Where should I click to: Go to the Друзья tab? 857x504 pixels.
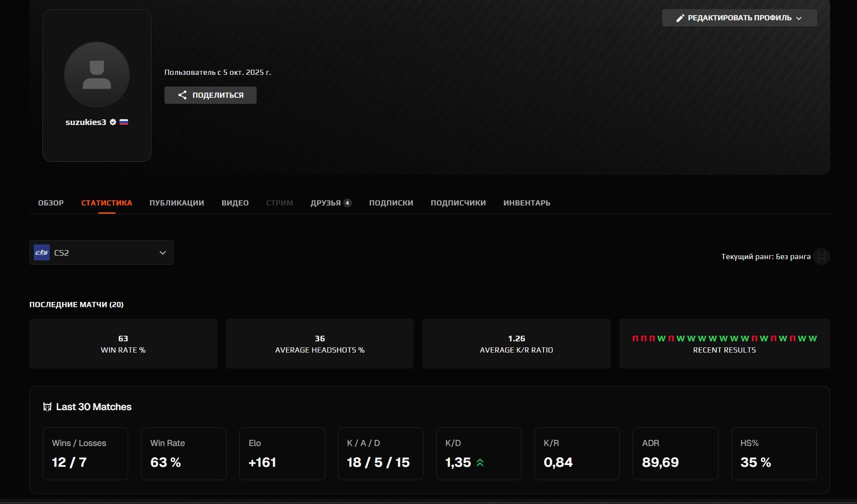pyautogui.click(x=325, y=203)
